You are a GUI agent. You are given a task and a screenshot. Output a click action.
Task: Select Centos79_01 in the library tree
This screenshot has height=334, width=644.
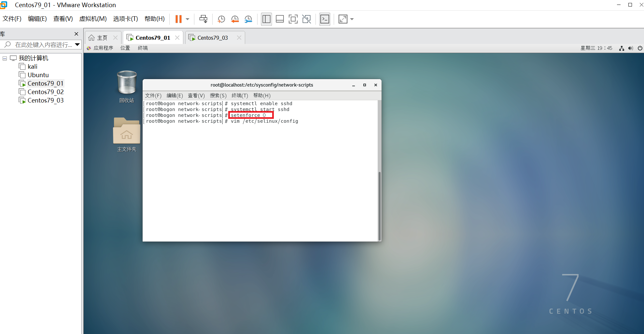coord(45,84)
